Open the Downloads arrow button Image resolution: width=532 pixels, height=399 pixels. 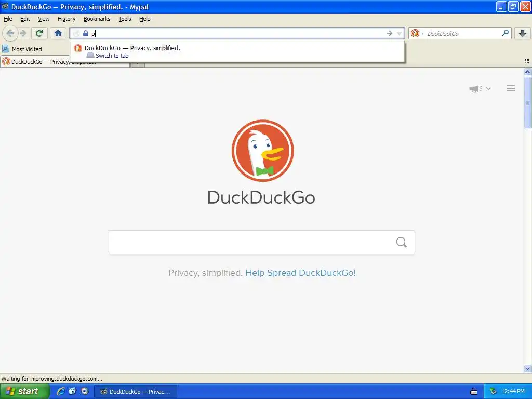click(x=523, y=33)
